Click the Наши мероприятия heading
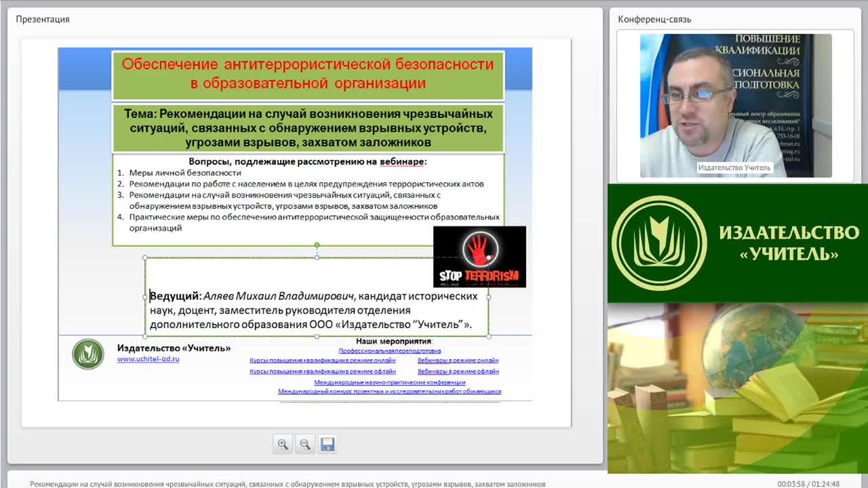Screen dimensions: 868x488 point(394,342)
